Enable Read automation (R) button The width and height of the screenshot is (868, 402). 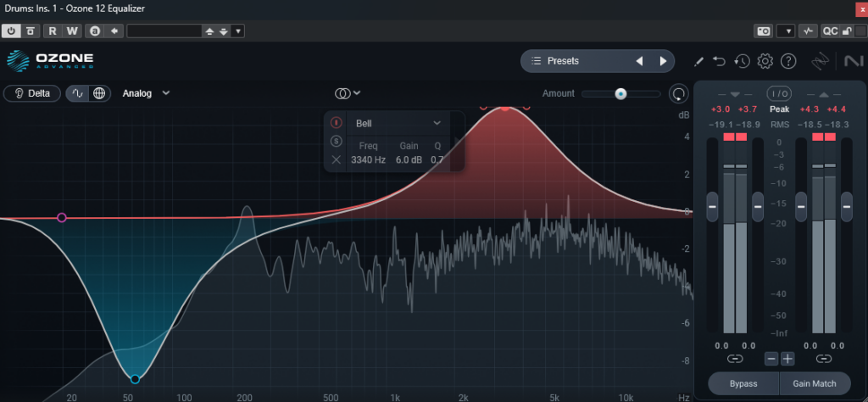click(53, 31)
